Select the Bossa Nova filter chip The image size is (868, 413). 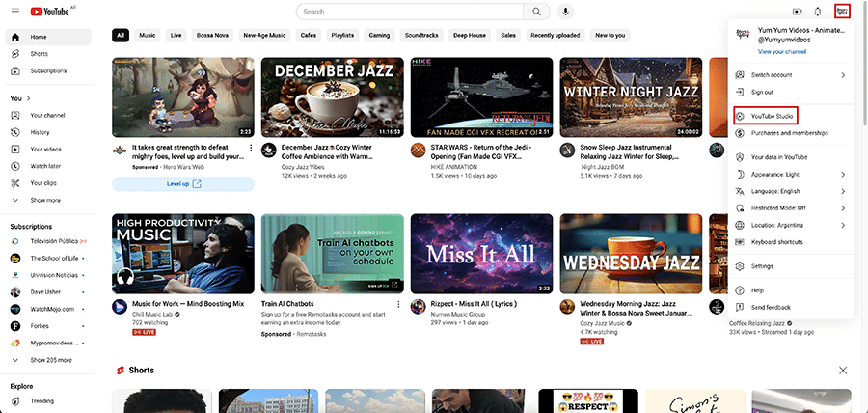[212, 35]
